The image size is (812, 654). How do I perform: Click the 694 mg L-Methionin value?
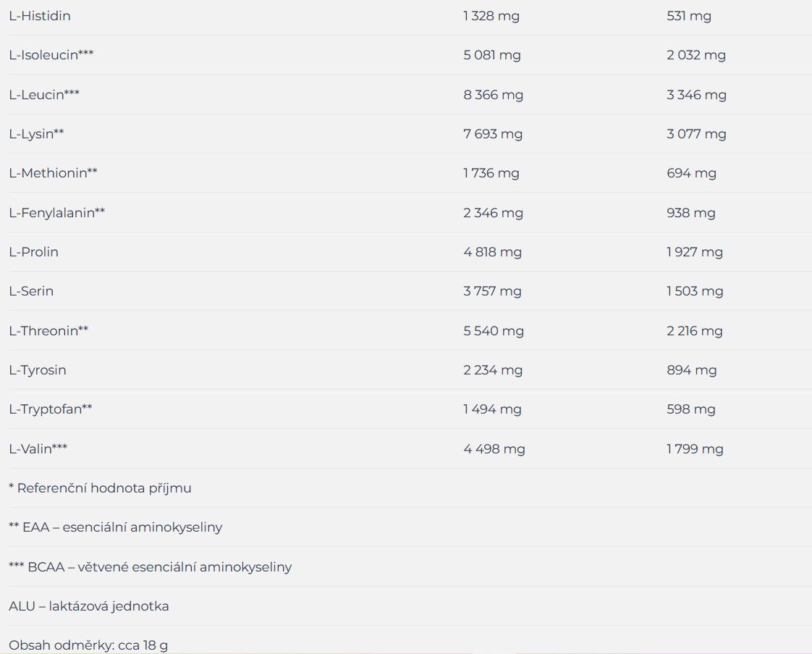click(691, 173)
